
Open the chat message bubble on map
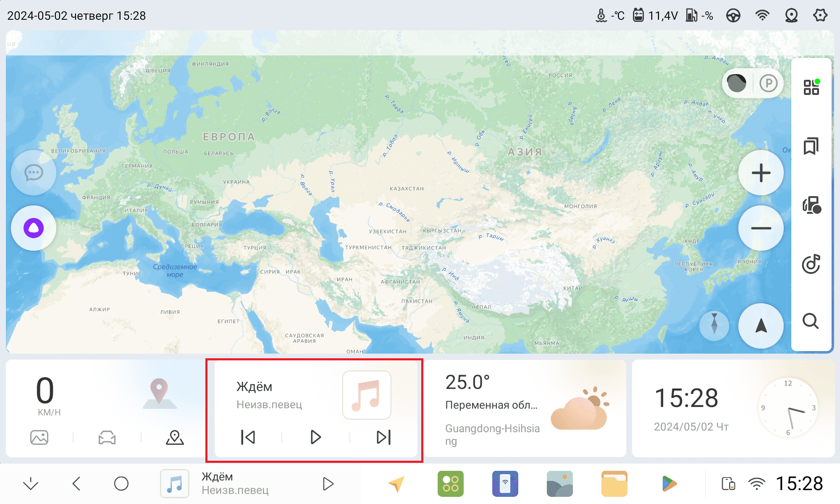34,173
